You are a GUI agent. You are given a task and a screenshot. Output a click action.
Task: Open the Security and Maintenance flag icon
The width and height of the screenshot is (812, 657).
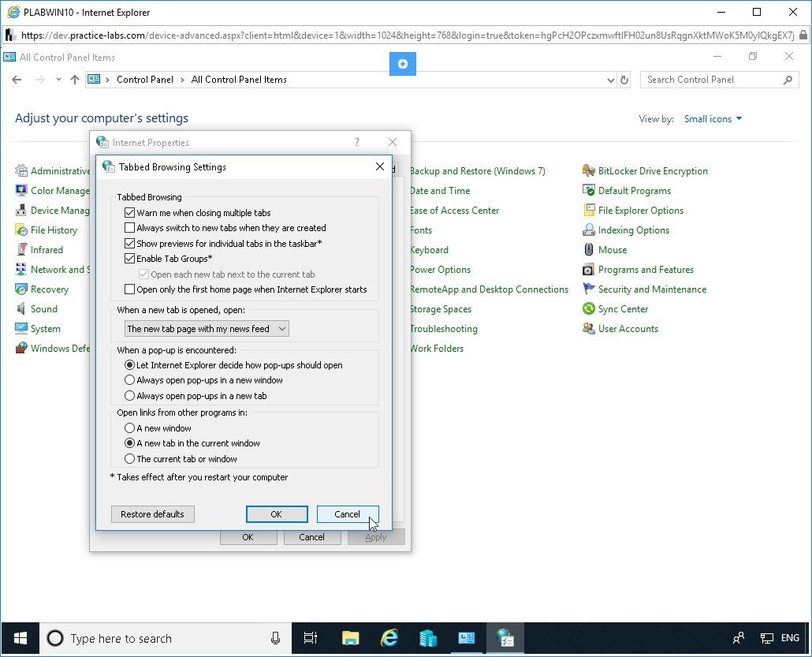tap(588, 289)
